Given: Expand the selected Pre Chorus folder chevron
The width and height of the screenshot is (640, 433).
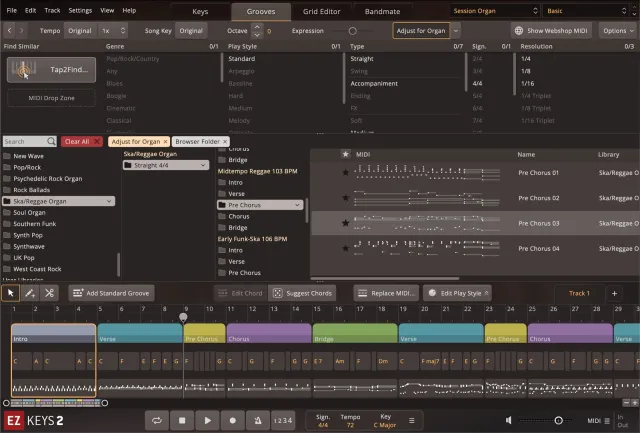Looking at the screenshot, I should pyautogui.click(x=297, y=205).
